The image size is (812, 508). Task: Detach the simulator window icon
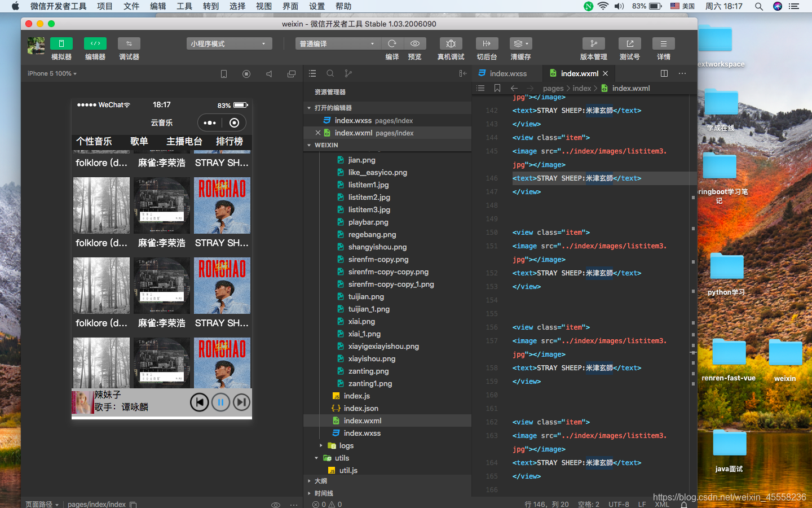tap(292, 74)
